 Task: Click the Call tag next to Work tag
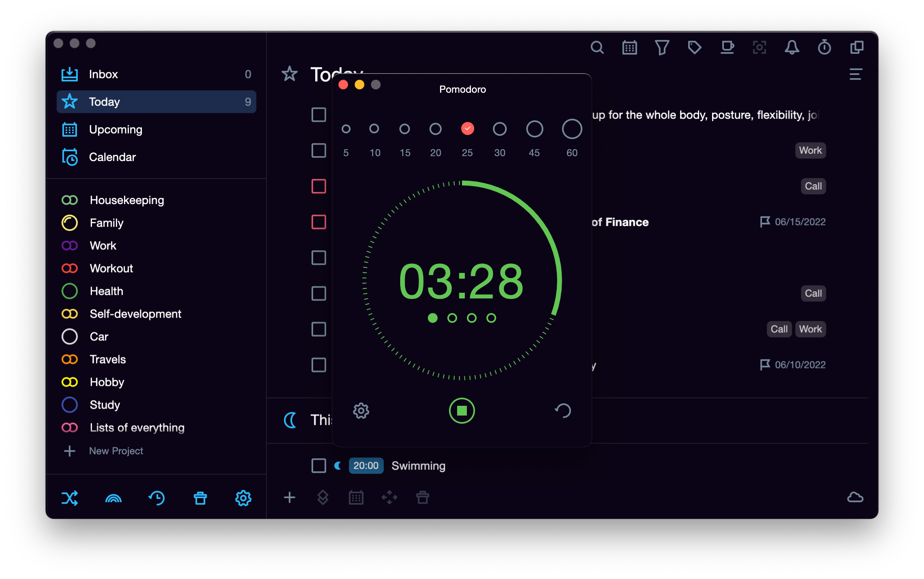click(779, 329)
